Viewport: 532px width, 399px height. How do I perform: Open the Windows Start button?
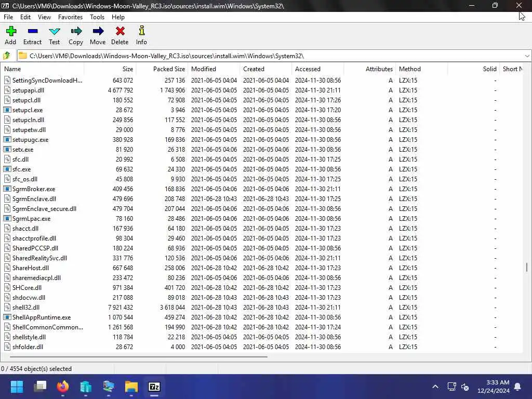(x=17, y=387)
